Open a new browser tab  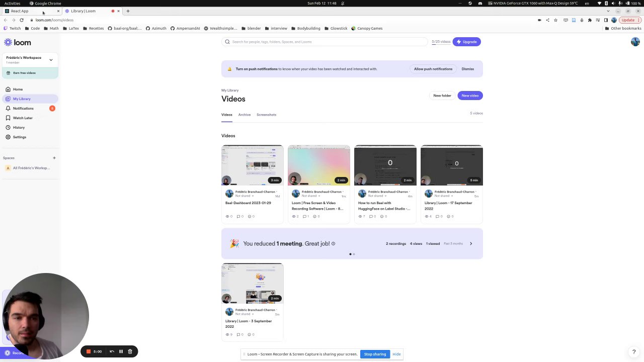(128, 11)
